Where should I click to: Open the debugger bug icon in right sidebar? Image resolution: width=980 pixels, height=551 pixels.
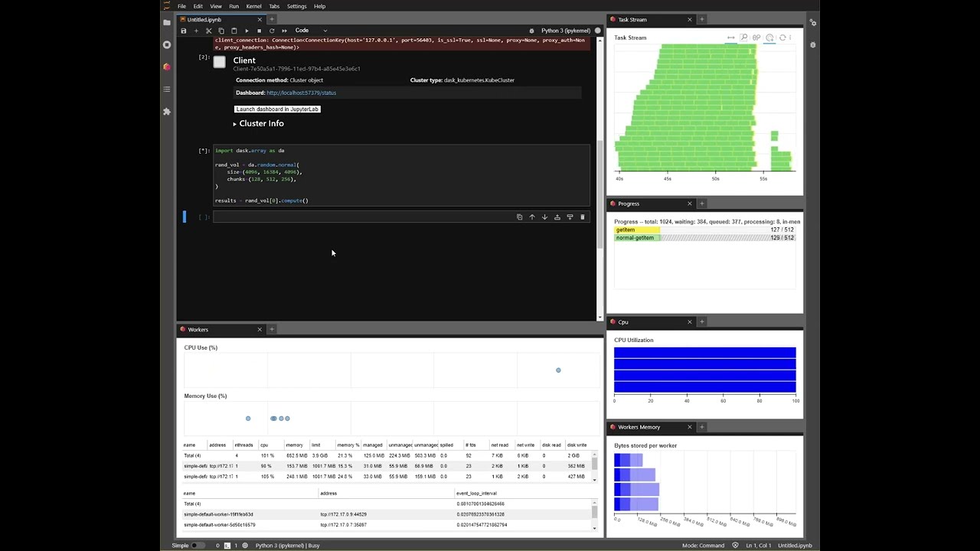click(813, 44)
